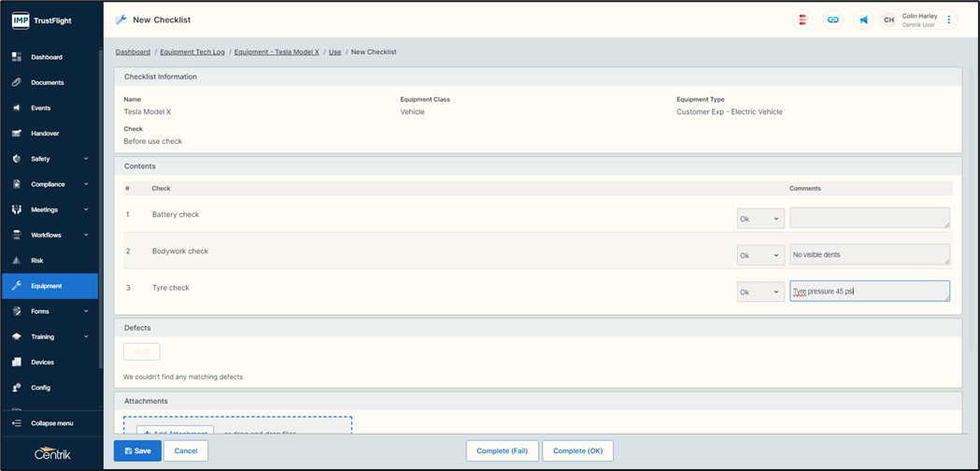Select the Equipment sidebar item

(47, 286)
